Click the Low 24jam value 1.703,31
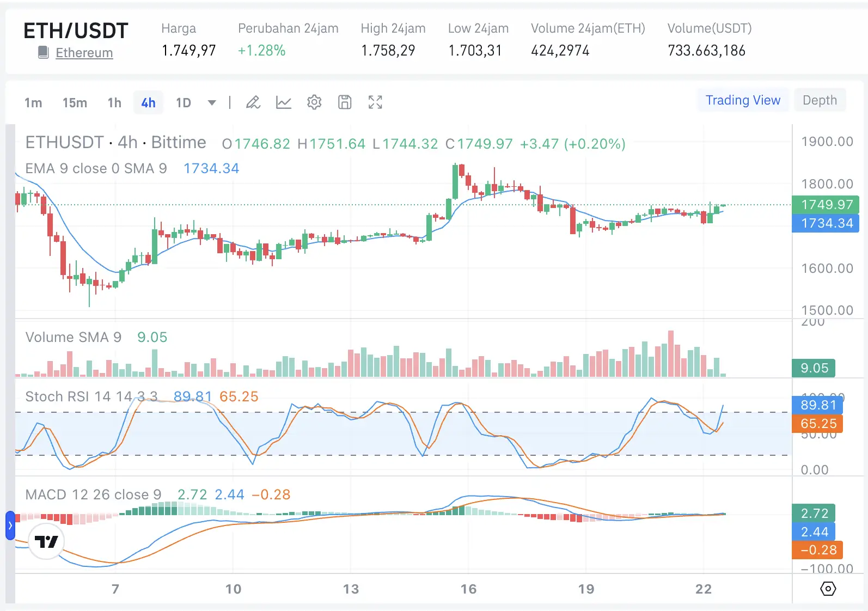 point(475,51)
